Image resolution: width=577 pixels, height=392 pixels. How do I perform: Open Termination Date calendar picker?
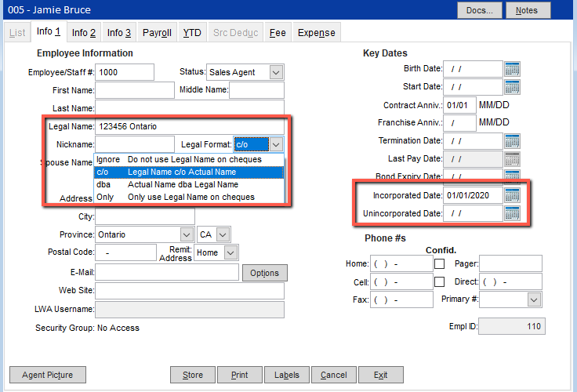click(512, 141)
